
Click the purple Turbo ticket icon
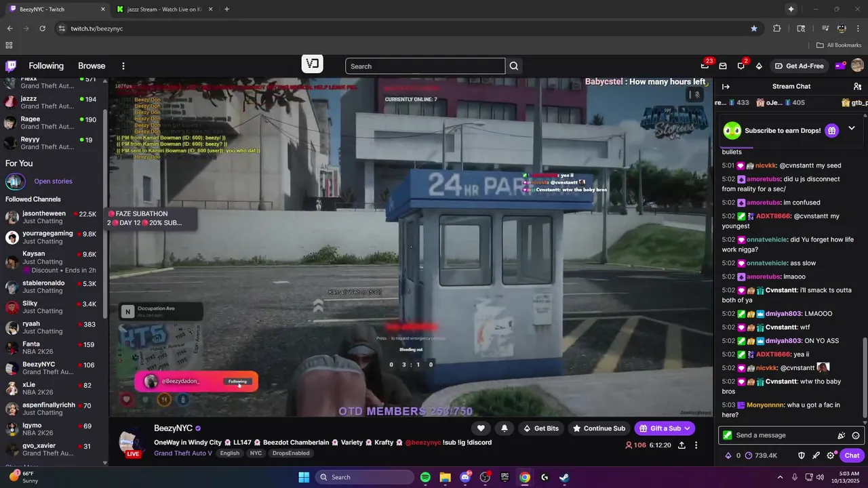click(x=840, y=66)
